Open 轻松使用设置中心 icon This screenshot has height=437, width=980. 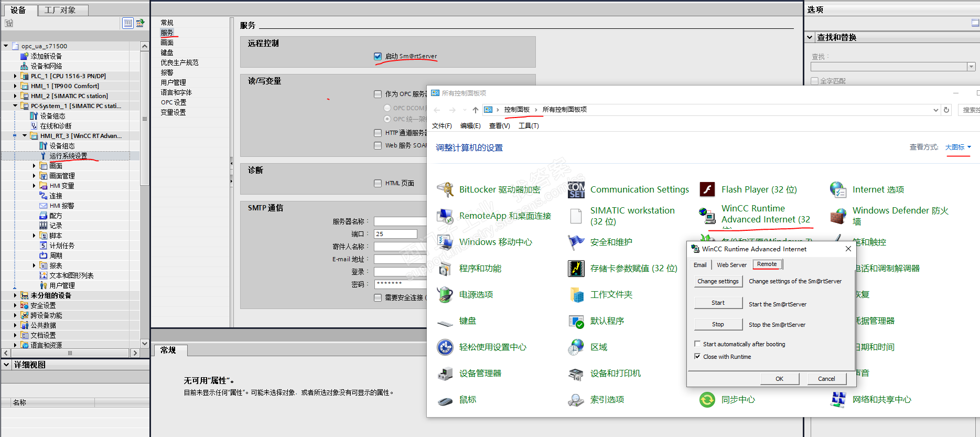point(445,347)
